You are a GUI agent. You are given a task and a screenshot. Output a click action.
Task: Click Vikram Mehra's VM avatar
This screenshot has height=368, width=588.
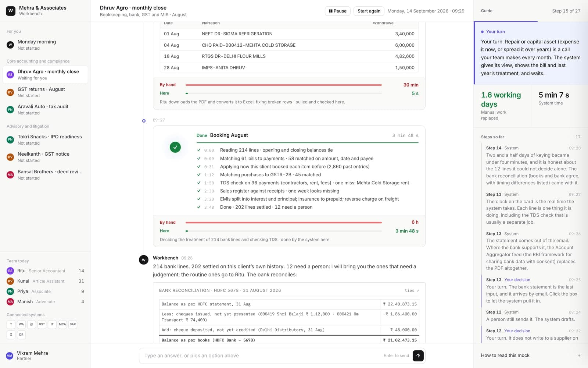click(10, 355)
